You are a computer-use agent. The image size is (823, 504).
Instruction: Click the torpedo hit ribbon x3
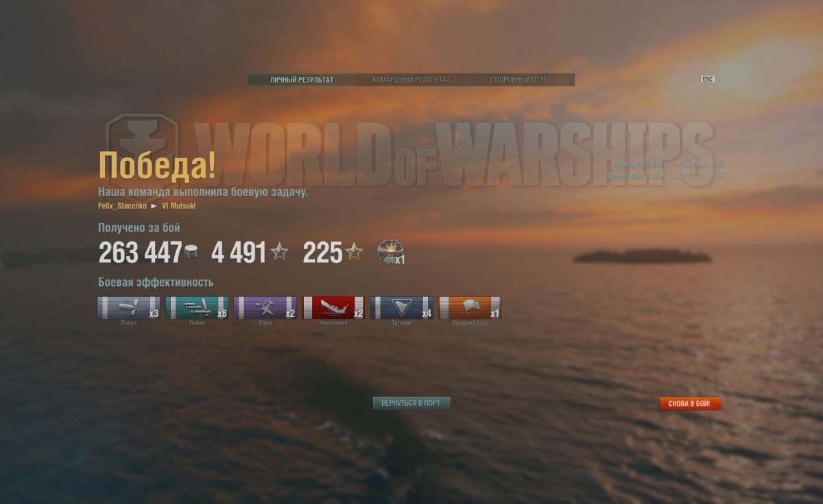click(x=129, y=308)
